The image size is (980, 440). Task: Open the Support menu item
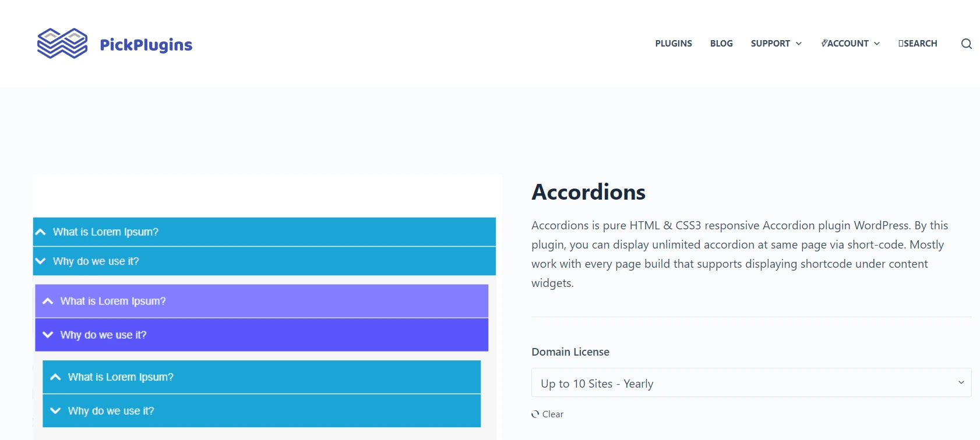pos(770,44)
